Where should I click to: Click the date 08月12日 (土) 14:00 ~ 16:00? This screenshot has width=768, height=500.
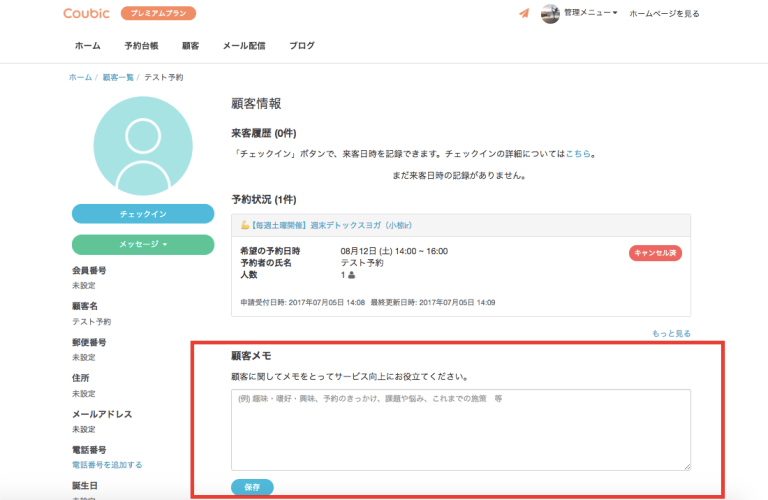[x=394, y=251]
